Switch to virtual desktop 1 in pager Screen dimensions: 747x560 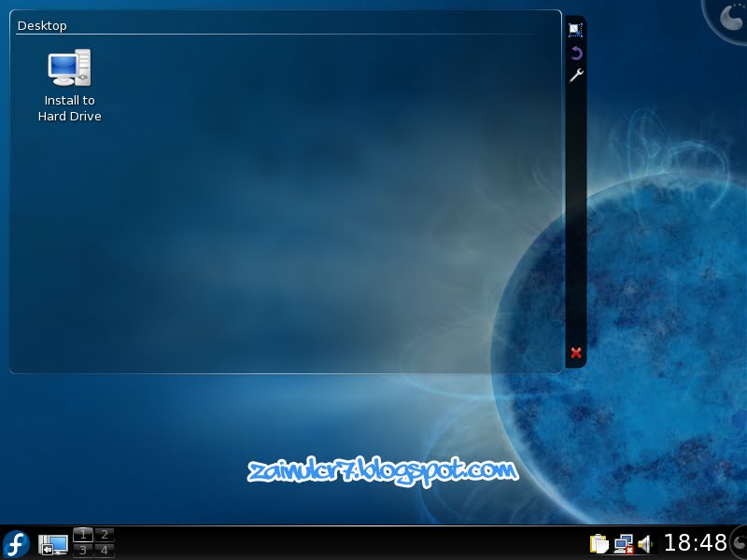[83, 534]
